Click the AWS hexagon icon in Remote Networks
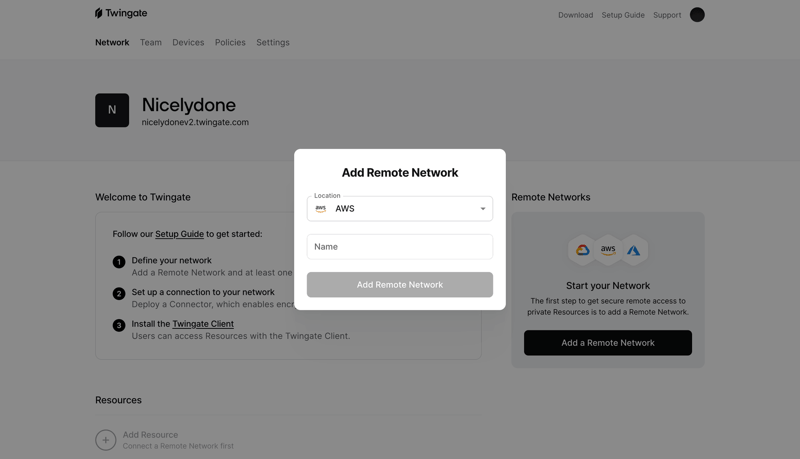 608,250
